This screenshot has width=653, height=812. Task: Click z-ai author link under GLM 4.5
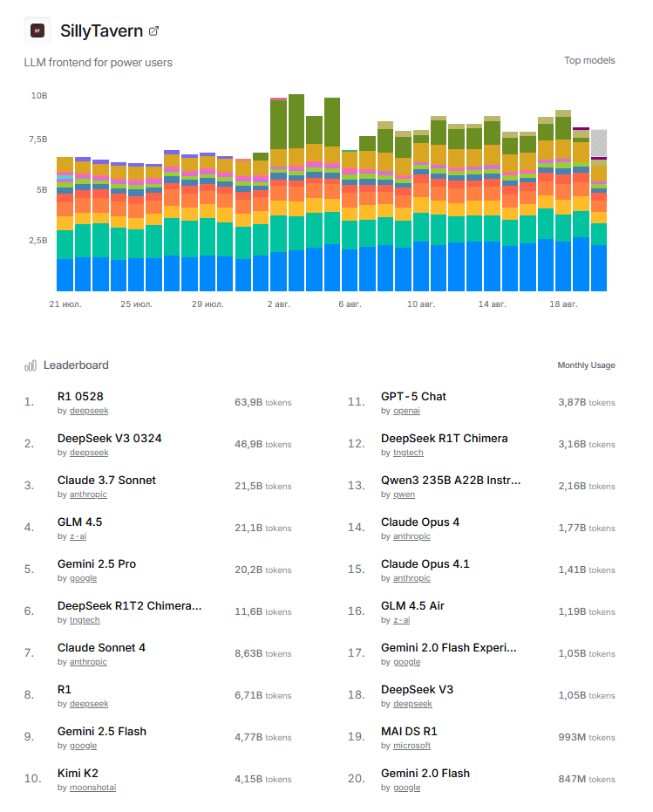(78, 536)
